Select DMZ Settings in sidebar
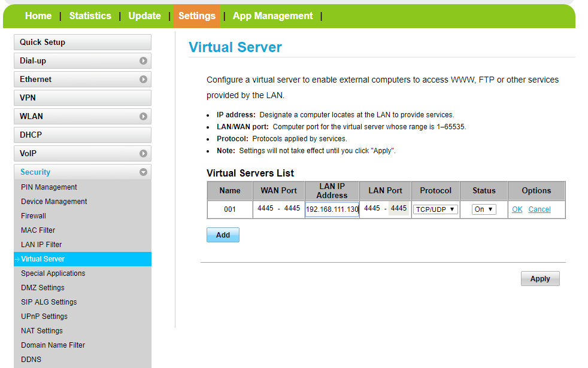 point(43,288)
